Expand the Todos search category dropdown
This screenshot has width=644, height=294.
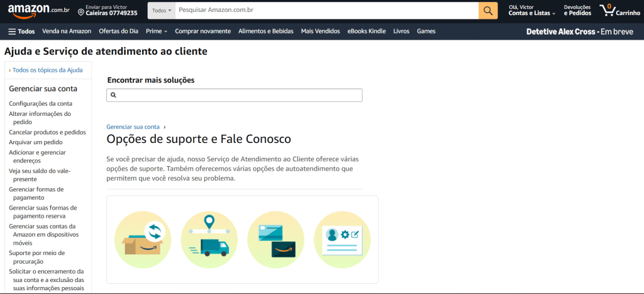[x=162, y=11]
